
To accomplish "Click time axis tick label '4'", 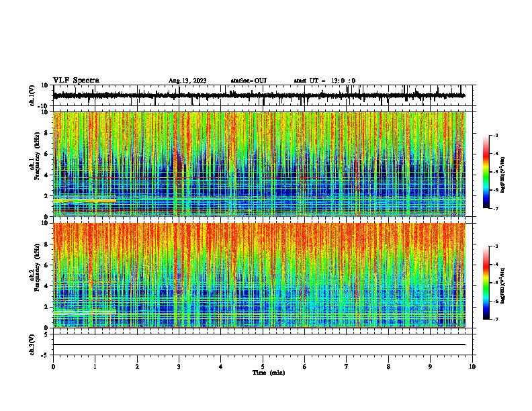I will [221, 367].
